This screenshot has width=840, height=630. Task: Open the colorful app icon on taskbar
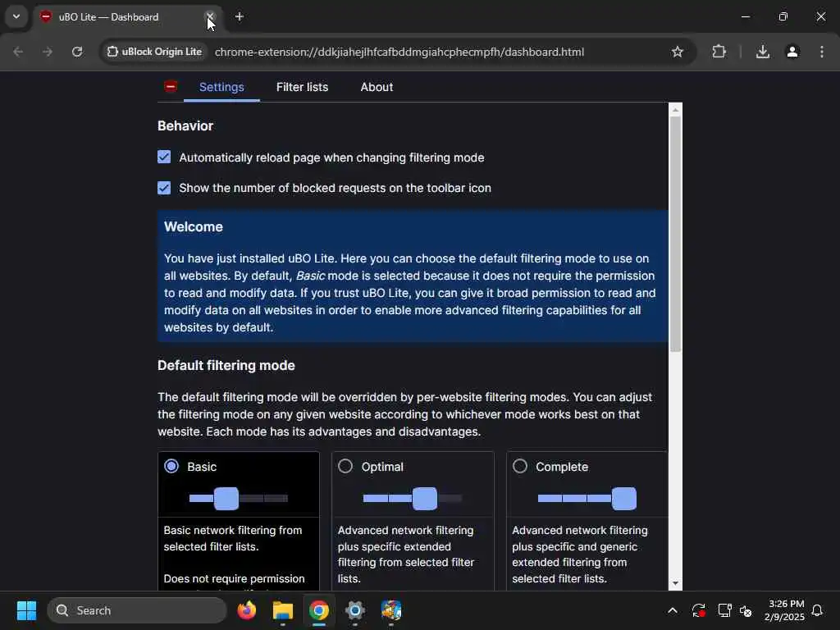(391, 610)
